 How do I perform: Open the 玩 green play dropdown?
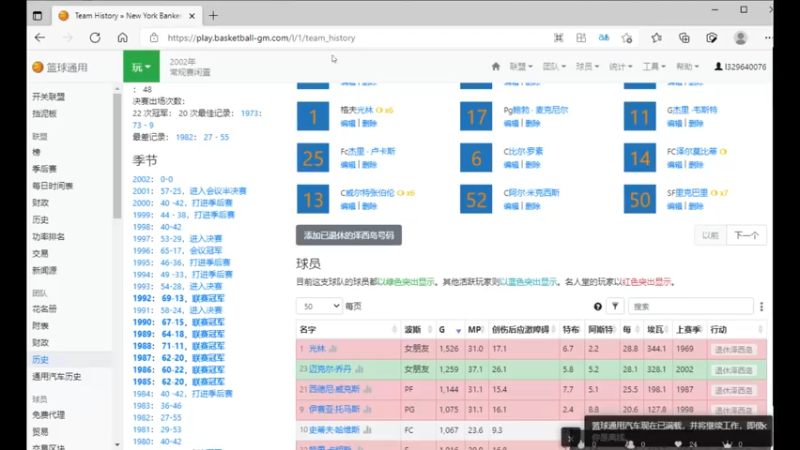(x=141, y=66)
